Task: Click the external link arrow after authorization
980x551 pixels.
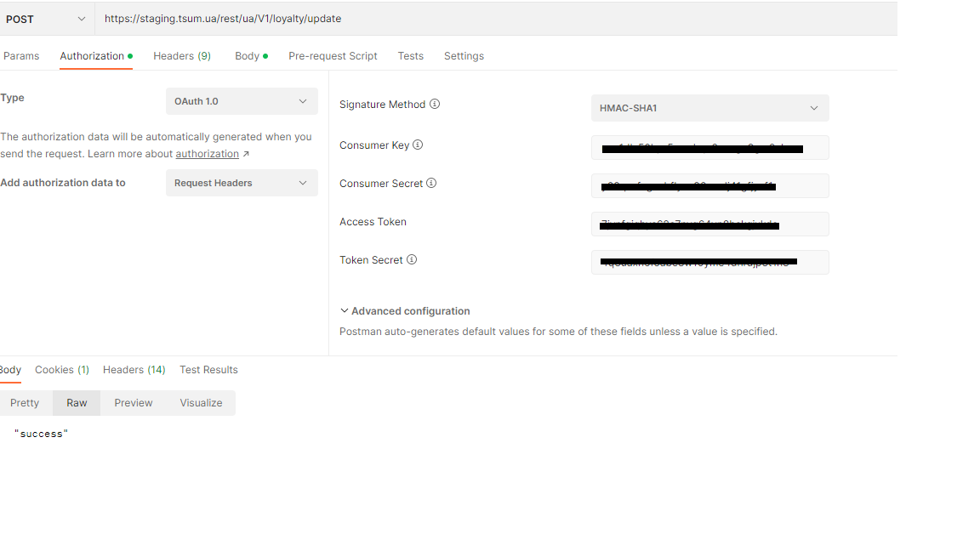Action: tap(246, 154)
